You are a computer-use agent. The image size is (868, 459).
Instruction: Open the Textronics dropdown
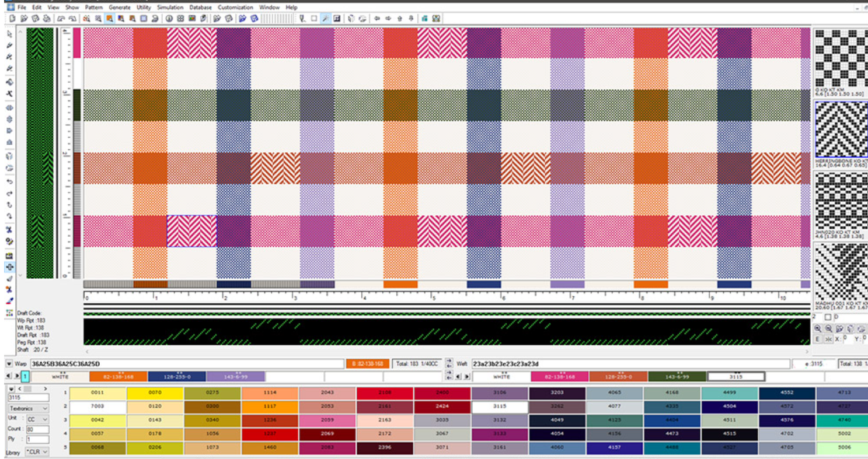pyautogui.click(x=28, y=408)
